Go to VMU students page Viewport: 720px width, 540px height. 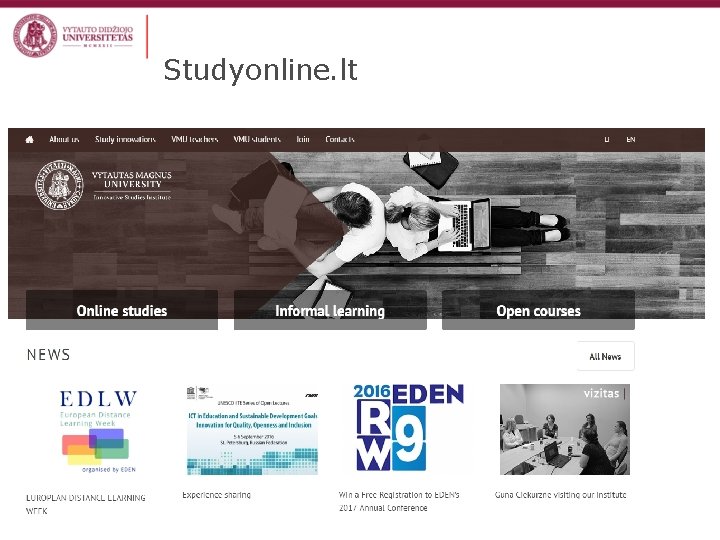pos(257,139)
